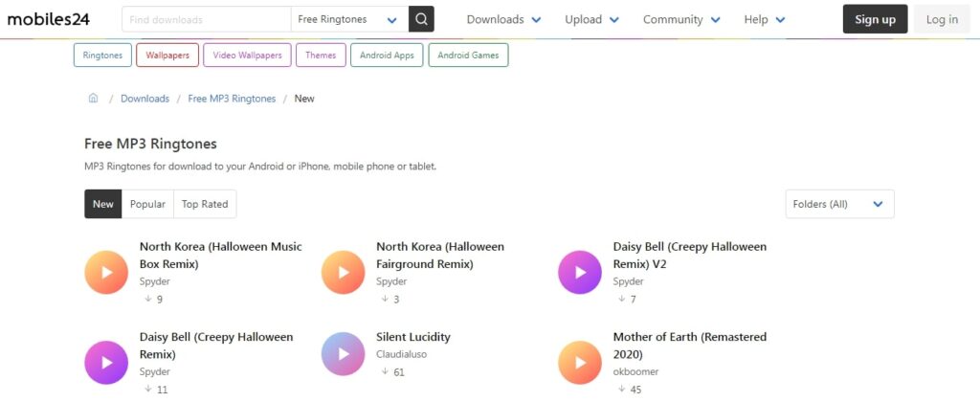Click the search magnifier icon button

(x=421, y=19)
